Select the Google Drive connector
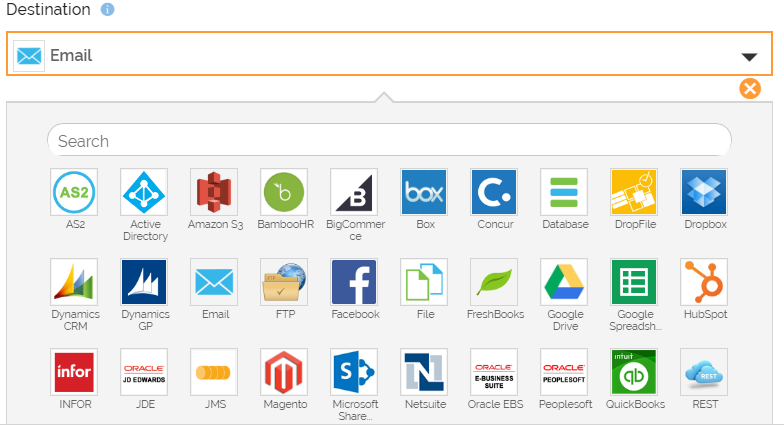 click(565, 282)
